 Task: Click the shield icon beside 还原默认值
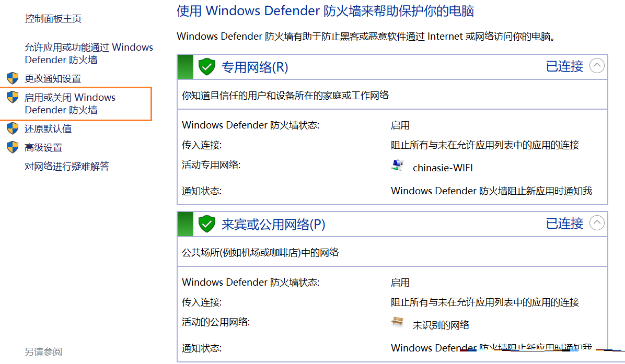(13, 128)
